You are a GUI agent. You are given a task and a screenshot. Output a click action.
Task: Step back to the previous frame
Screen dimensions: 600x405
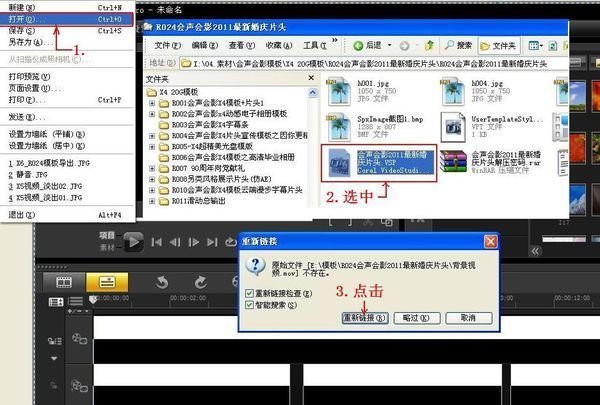(x=175, y=242)
